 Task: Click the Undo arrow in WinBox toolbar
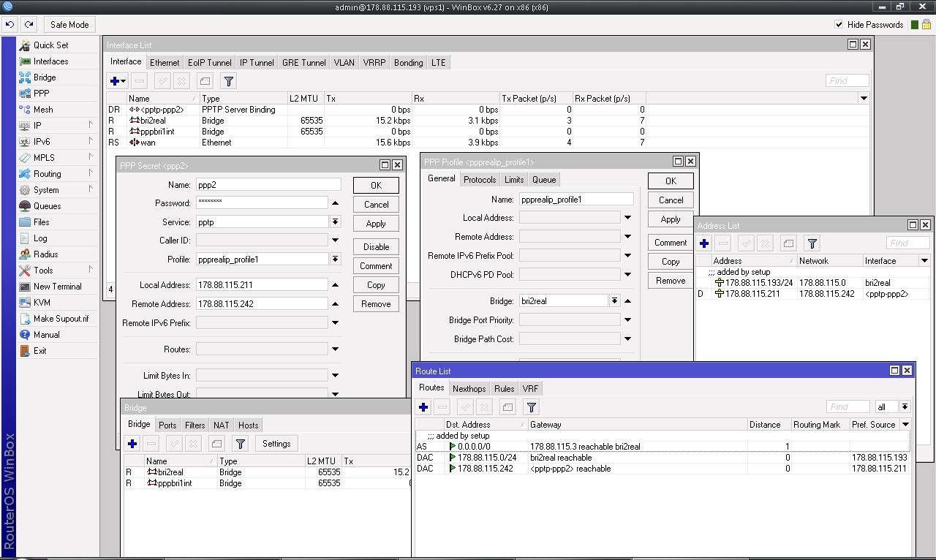tap(10, 24)
